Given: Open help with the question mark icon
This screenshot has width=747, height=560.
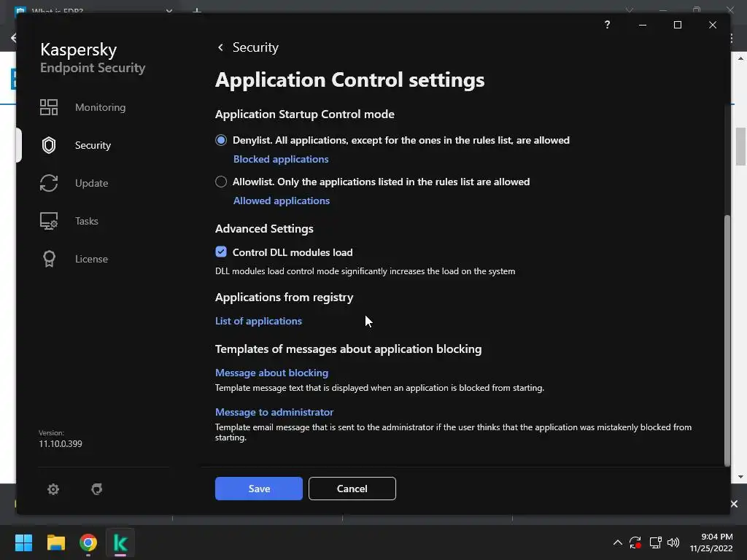Looking at the screenshot, I should tap(607, 25).
